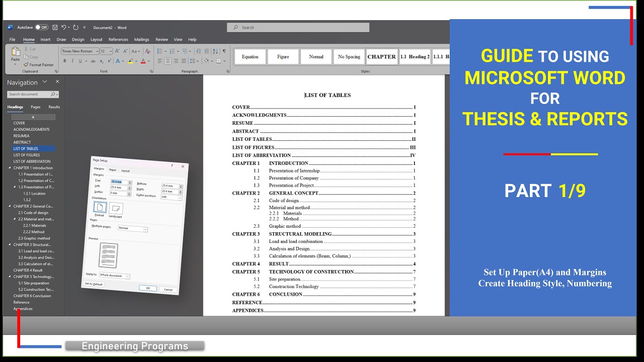
Task: Apply Strikethrough formatting
Action: coord(93,61)
